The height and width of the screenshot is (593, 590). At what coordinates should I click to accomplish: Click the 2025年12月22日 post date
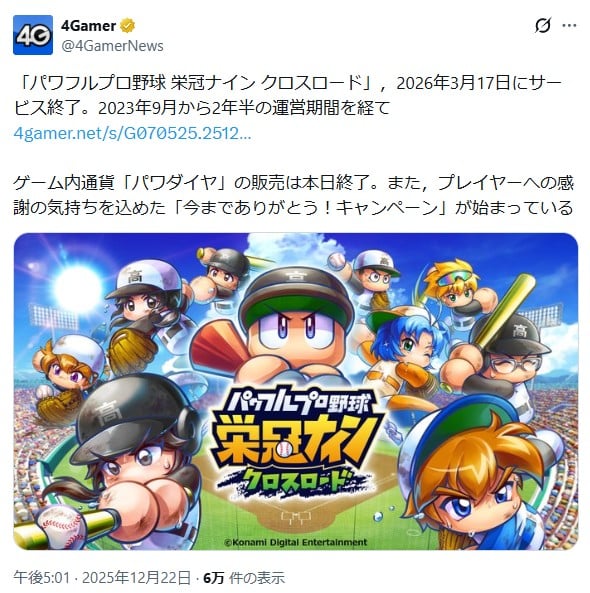[137, 578]
